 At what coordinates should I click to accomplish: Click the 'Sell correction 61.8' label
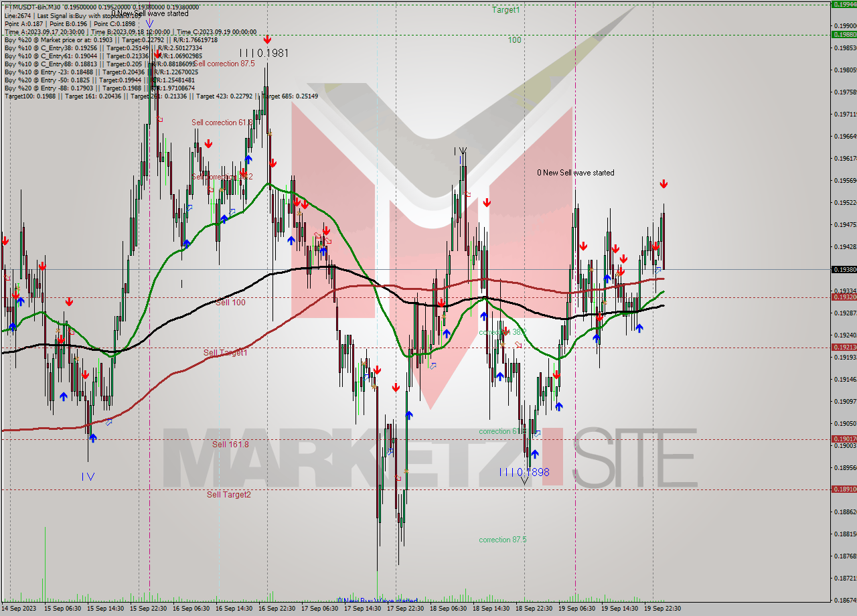[223, 123]
